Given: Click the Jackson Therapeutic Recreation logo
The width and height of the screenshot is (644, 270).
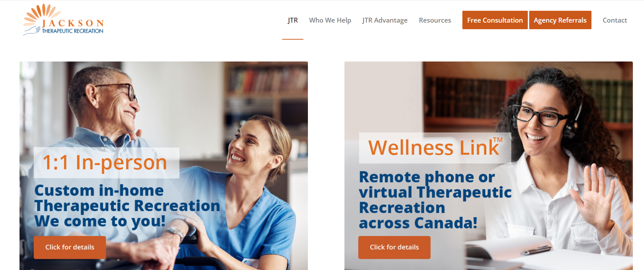Looking at the screenshot, I should point(63,20).
